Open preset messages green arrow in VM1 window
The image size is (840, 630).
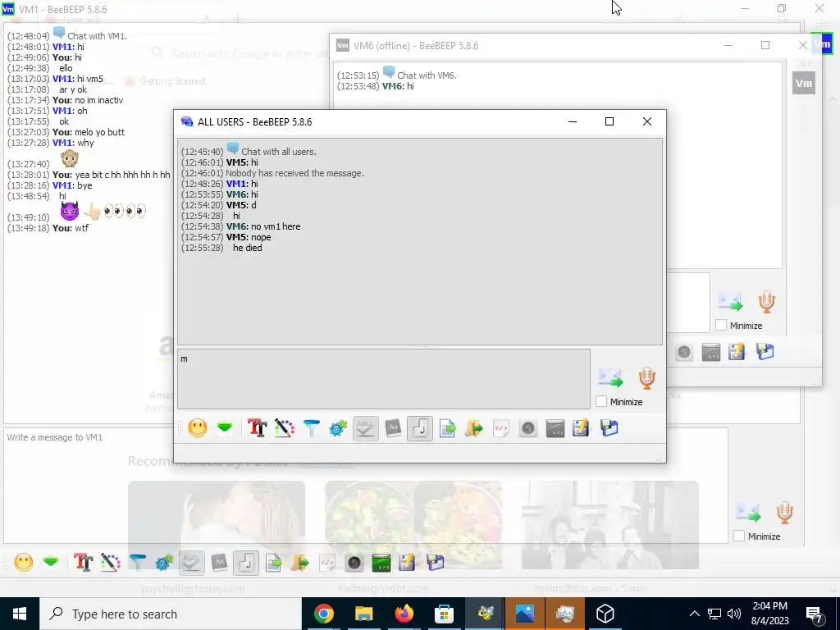point(51,563)
